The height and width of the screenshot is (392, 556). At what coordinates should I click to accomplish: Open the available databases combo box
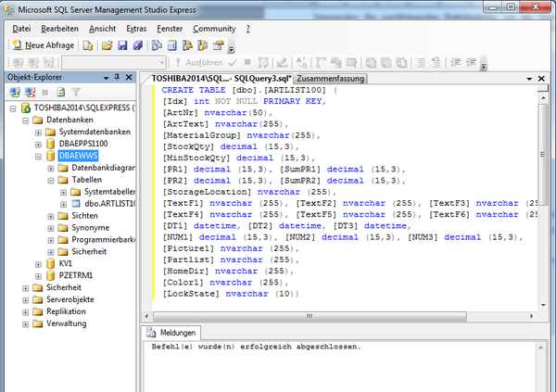(x=114, y=63)
